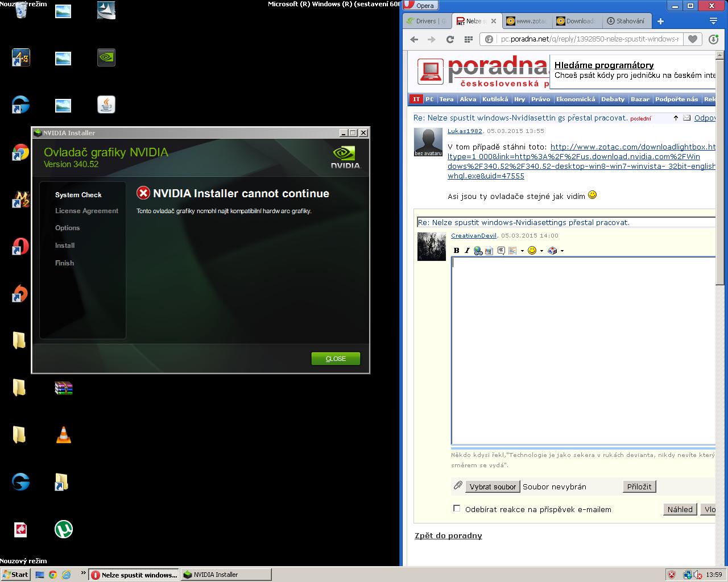Open the Java coffee cup desktop icon
728x582 pixels.
pyautogui.click(x=106, y=105)
